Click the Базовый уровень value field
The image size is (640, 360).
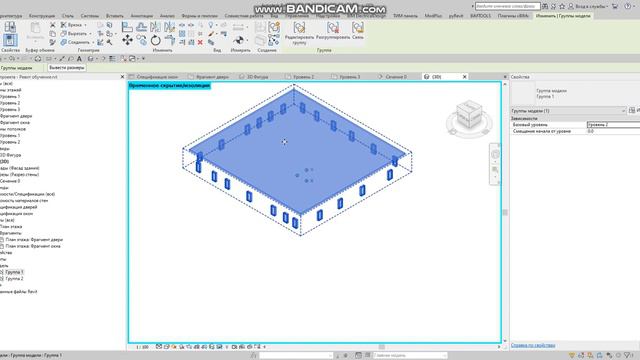(613, 124)
